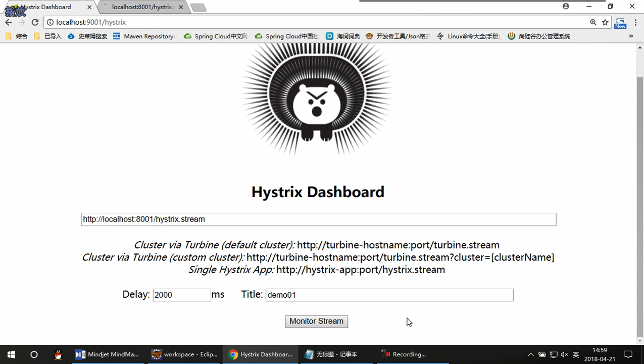This screenshot has height=364, width=644.
Task: Open the Chrome user profile icon
Action: tap(566, 6)
